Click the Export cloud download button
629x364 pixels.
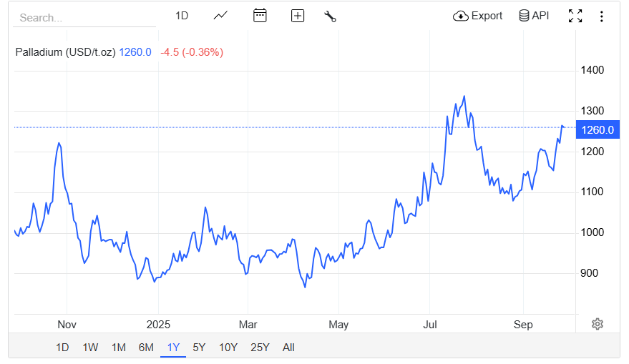(x=478, y=16)
